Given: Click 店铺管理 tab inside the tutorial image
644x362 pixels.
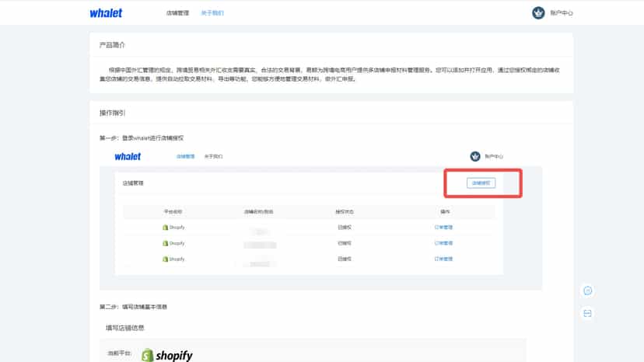Looking at the screenshot, I should (x=186, y=156).
